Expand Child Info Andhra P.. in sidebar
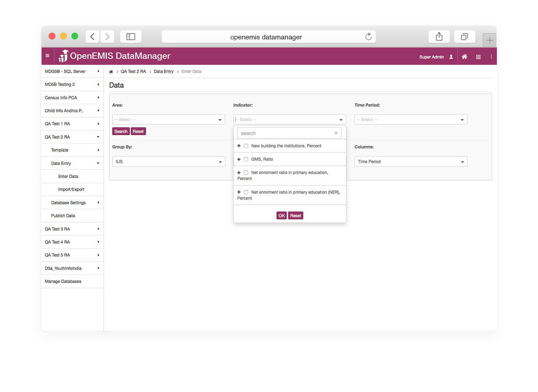 [72, 111]
